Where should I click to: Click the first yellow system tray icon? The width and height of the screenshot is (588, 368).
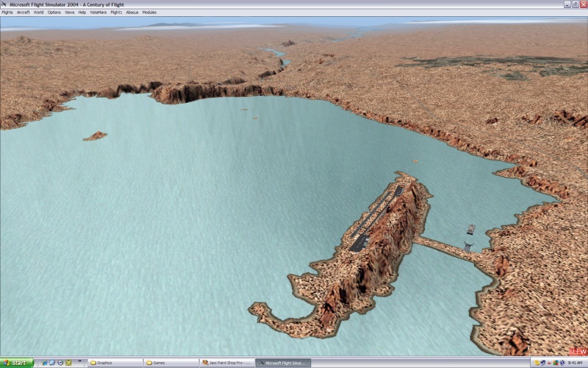click(x=537, y=363)
